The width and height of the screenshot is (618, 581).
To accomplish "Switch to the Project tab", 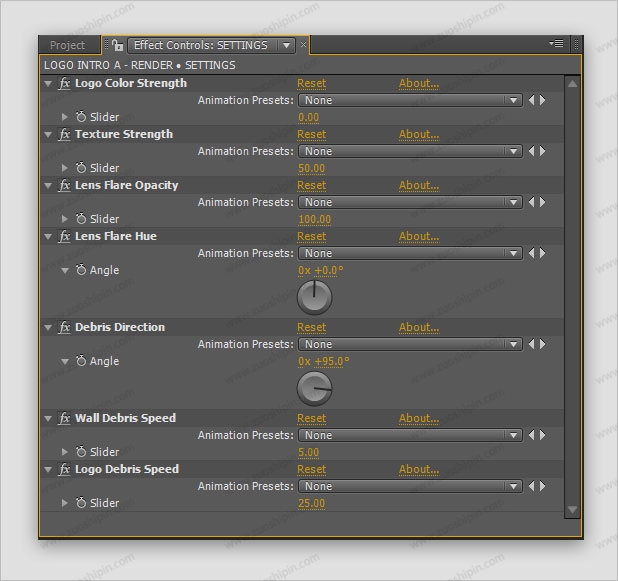I will [68, 45].
